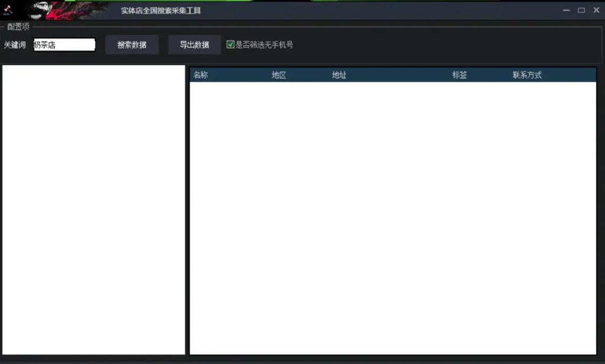Screen dimensions: 605x364
Task: Maximize the collection tool window
Action: pos(581,11)
